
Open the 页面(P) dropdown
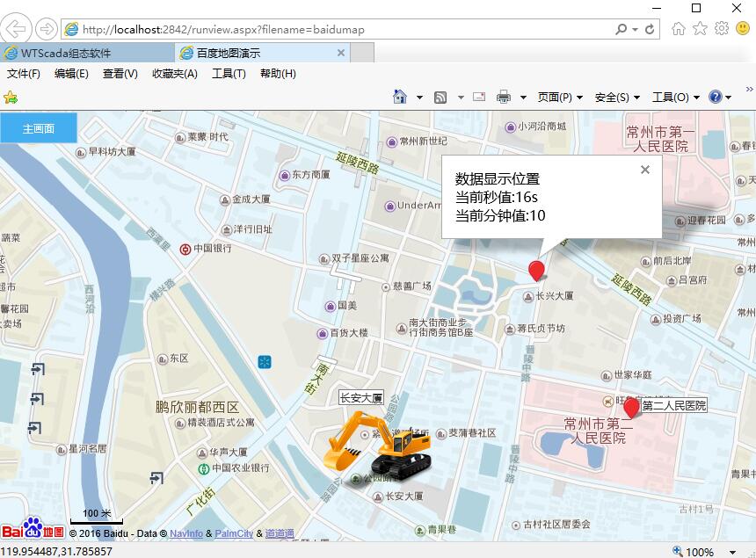[x=560, y=98]
